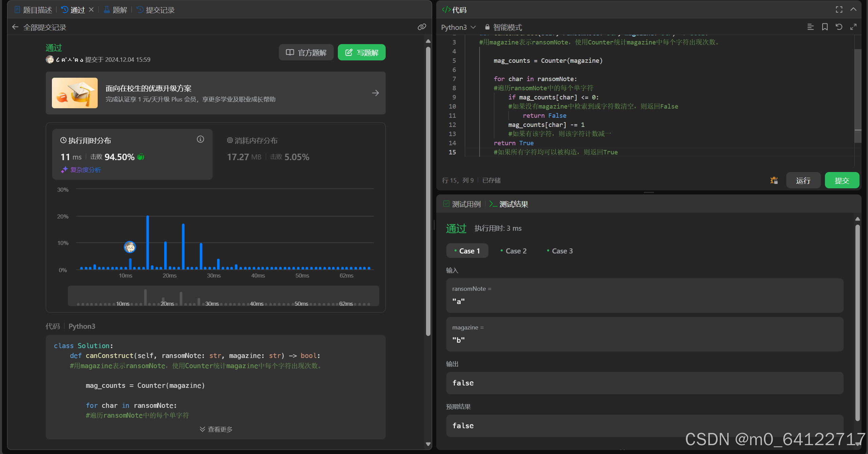Select Case 3 test case
The height and width of the screenshot is (454, 868).
(560, 251)
